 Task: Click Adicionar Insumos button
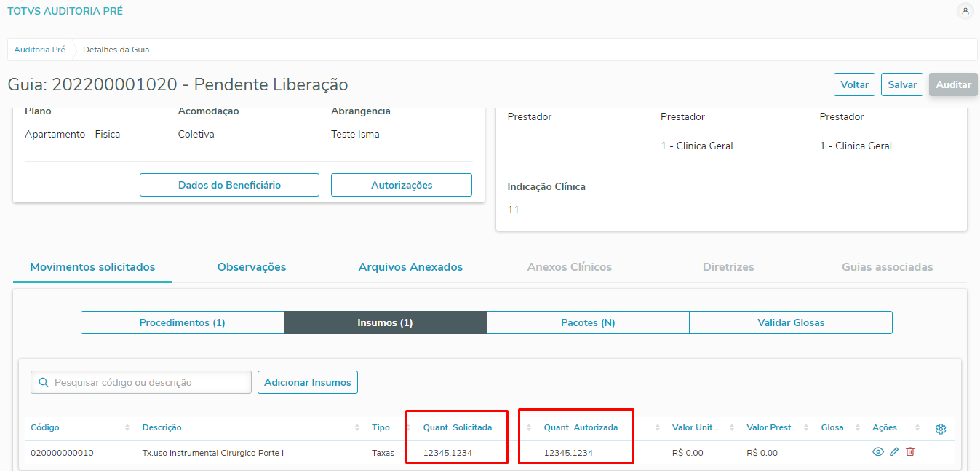tap(308, 382)
